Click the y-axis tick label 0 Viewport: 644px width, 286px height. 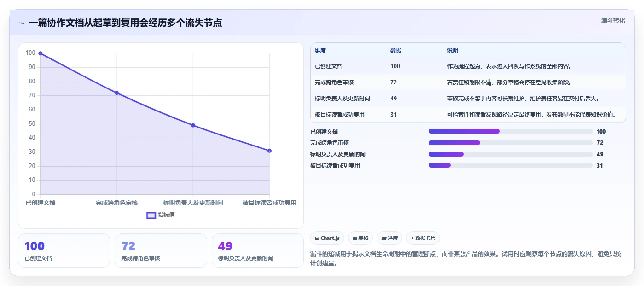[34, 194]
